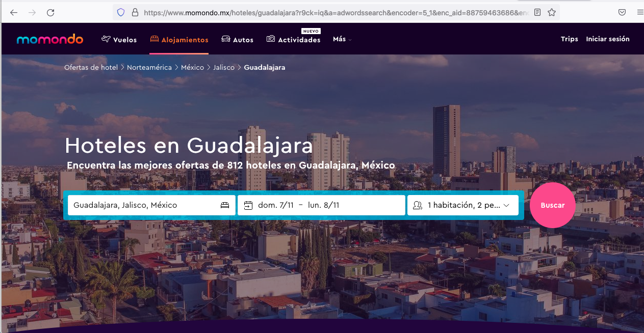Screen dimensions: 644x333
Task: Pick the check-in date dom. 7/11
Action: tap(276, 205)
